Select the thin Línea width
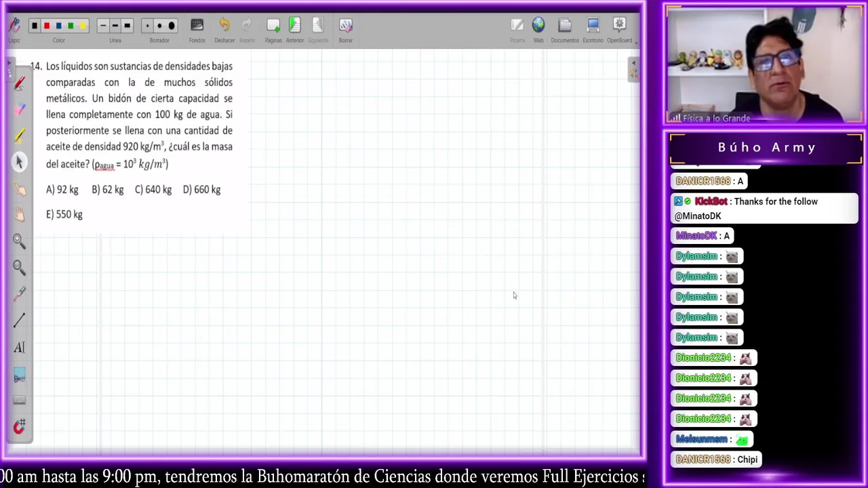Viewport: 868px width, 488px height. point(103,26)
